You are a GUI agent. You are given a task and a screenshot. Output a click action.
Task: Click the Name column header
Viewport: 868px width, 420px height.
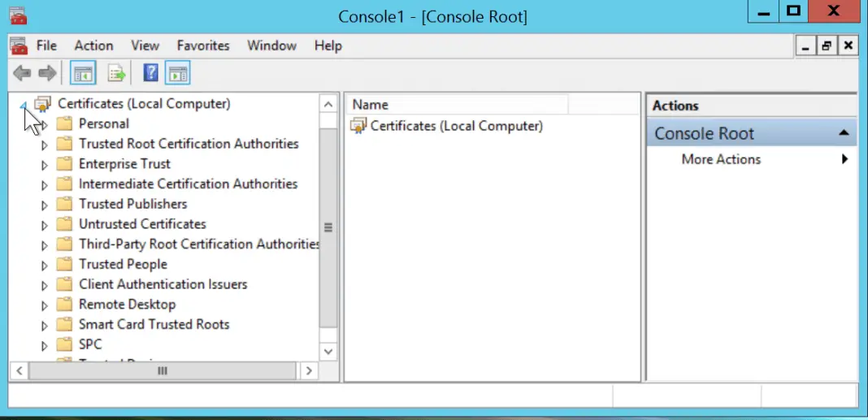(455, 105)
